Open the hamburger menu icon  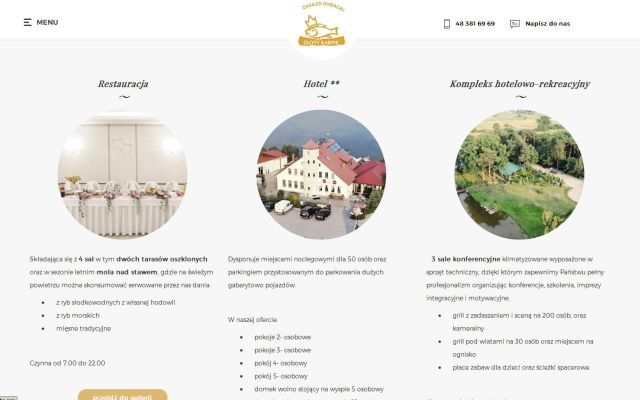27,22
